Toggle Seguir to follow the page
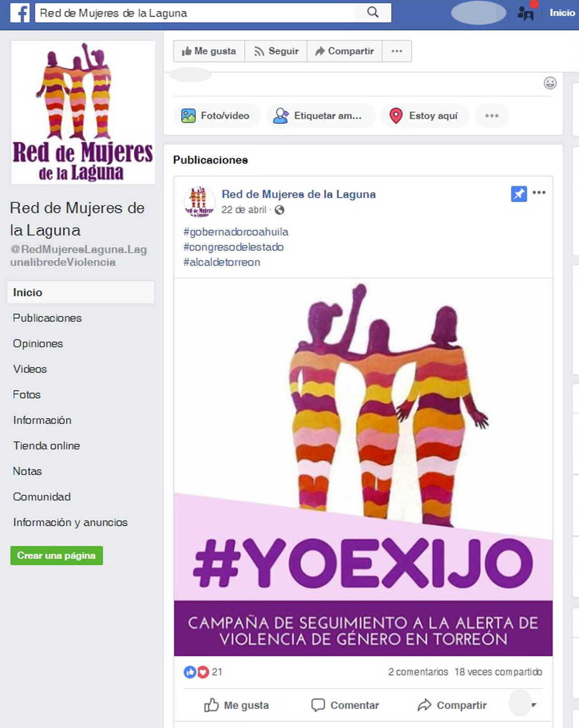The image size is (579, 728). (x=276, y=51)
